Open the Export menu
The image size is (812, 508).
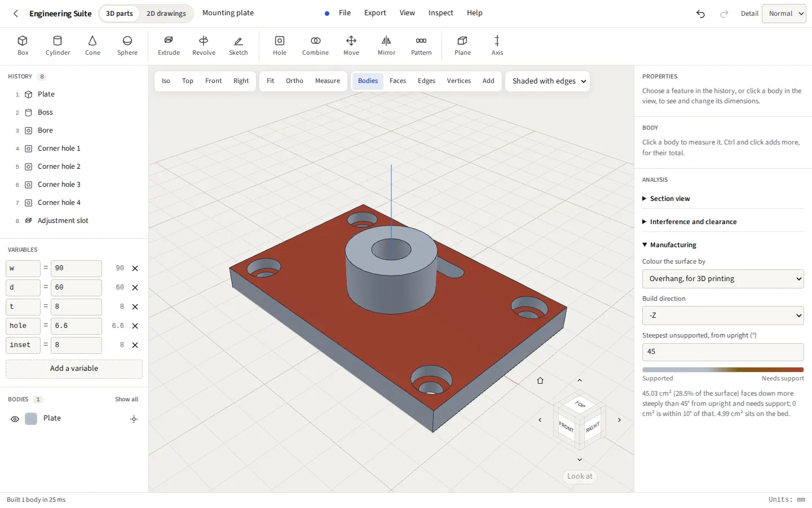375,13
